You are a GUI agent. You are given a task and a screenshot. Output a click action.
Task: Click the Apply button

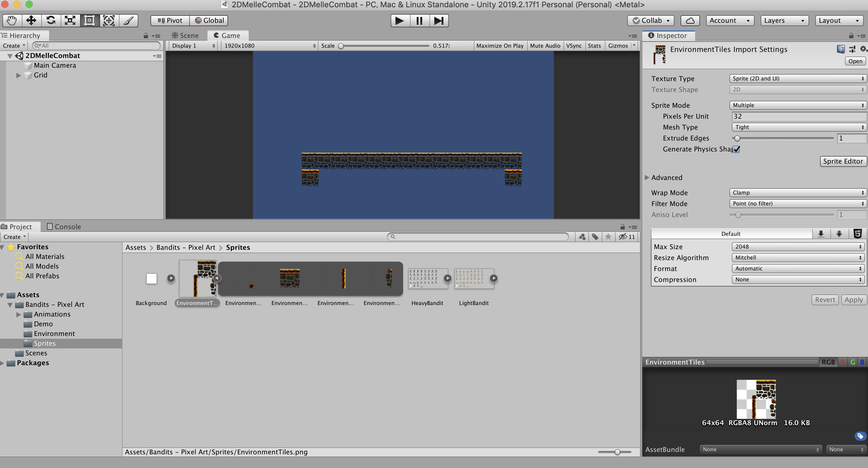point(853,300)
